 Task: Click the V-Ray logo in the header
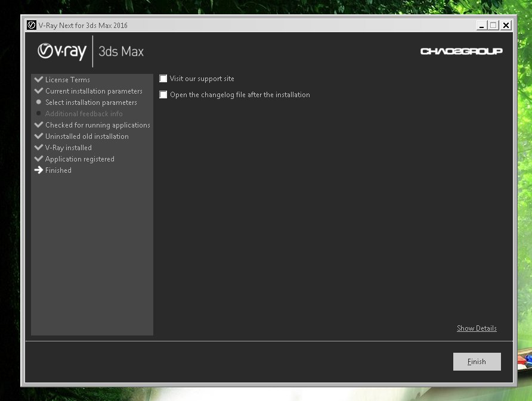click(x=62, y=51)
